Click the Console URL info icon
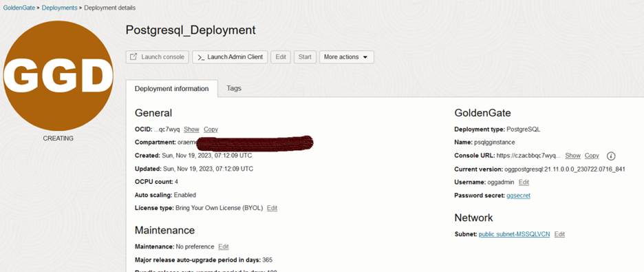The height and width of the screenshot is (272, 644). tap(611, 156)
